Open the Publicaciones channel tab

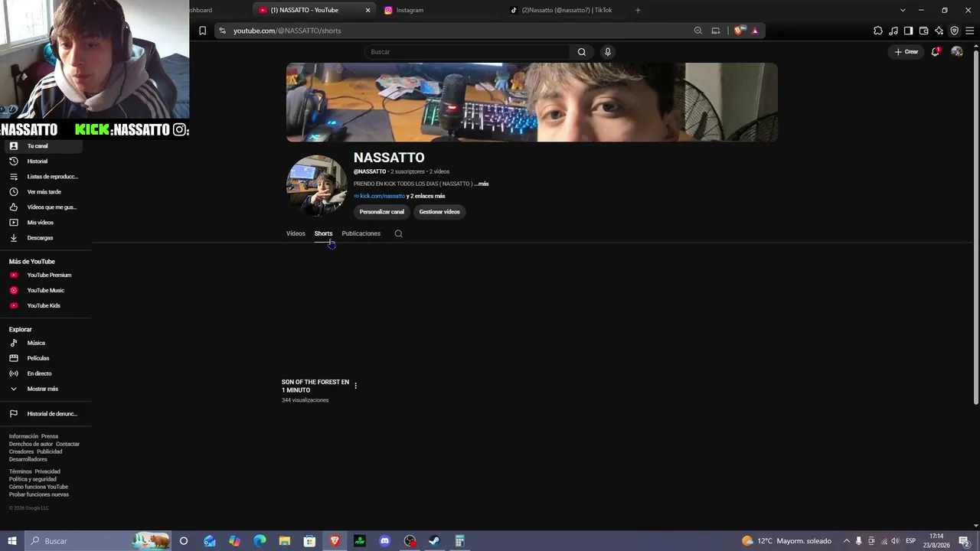(361, 233)
